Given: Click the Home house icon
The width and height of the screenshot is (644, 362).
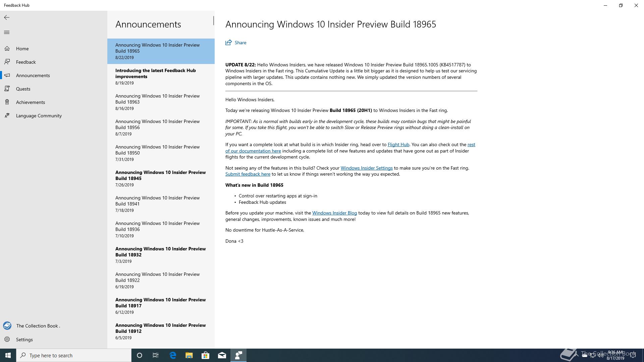Looking at the screenshot, I should [x=7, y=49].
